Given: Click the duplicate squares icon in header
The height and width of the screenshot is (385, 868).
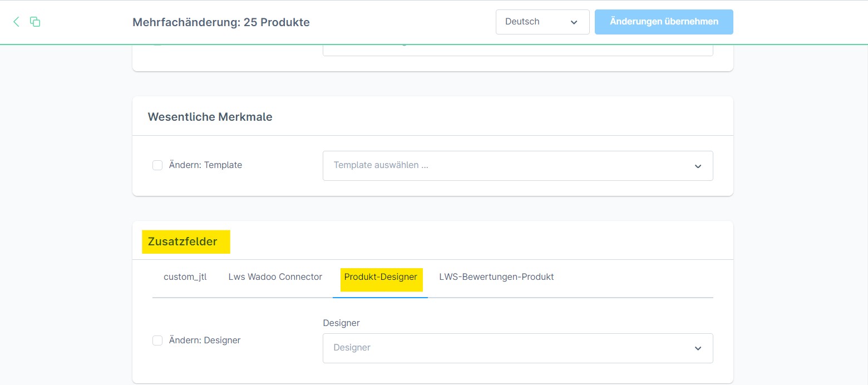Looking at the screenshot, I should coord(35,22).
